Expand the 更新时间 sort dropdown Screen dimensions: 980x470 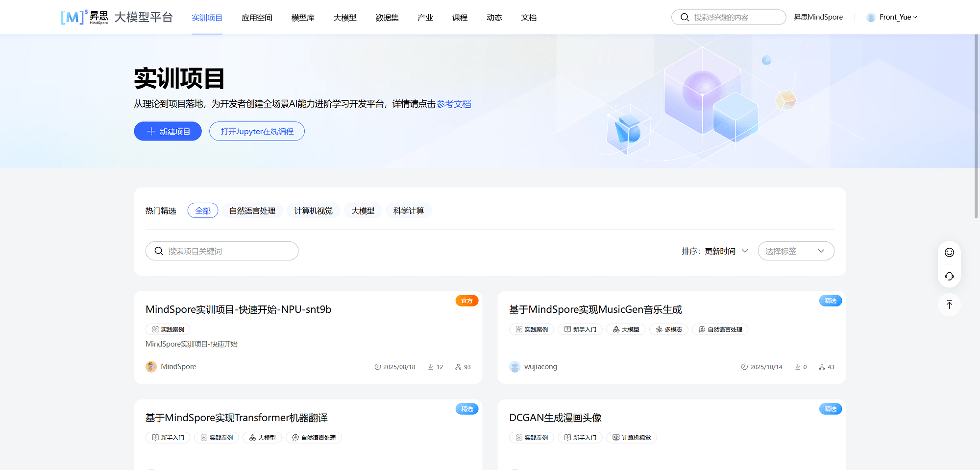coord(726,251)
